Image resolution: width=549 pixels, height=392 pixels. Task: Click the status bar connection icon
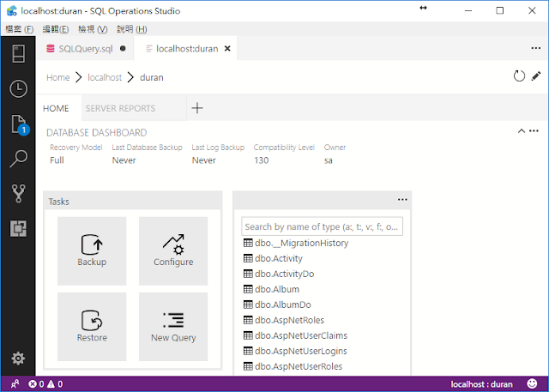coord(15,384)
